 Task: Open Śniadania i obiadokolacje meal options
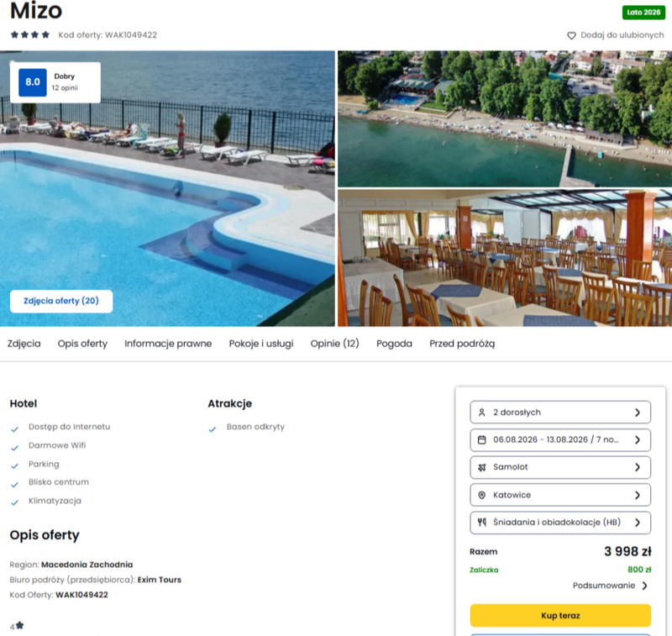(x=560, y=523)
